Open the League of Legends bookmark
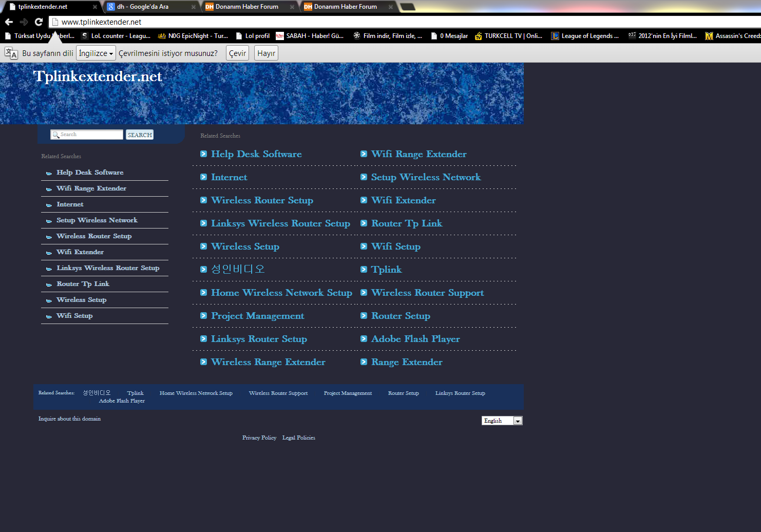 585,36
